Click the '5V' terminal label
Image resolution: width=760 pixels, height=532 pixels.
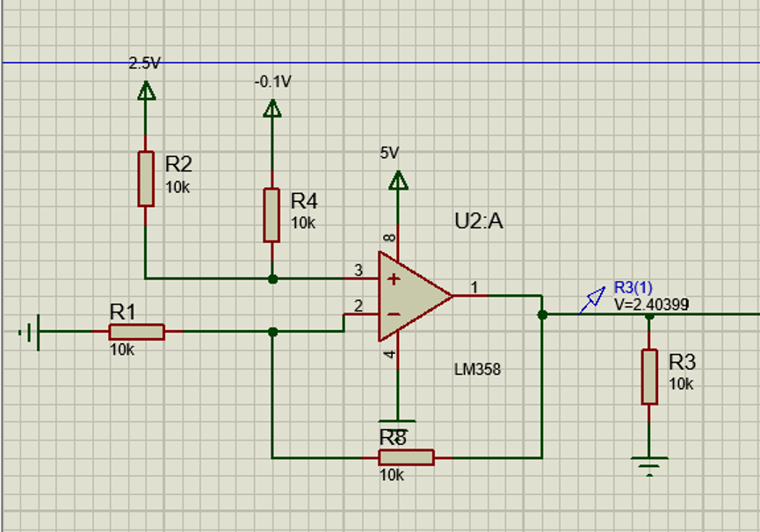(389, 153)
